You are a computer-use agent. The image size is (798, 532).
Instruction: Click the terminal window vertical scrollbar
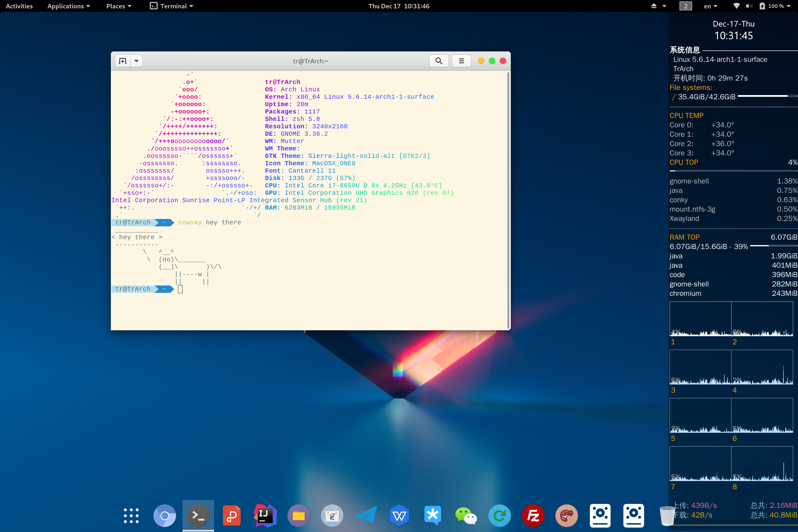(508, 200)
